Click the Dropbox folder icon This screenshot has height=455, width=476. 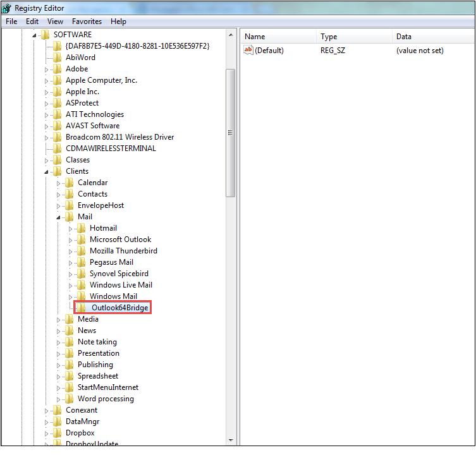click(57, 433)
